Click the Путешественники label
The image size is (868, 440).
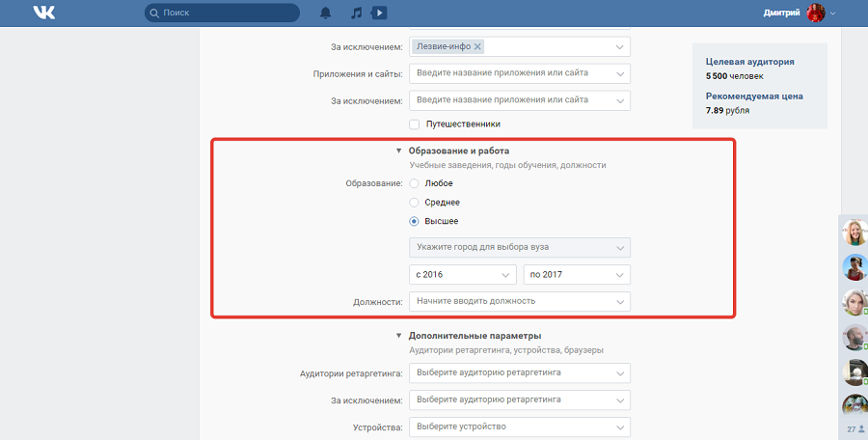[463, 124]
